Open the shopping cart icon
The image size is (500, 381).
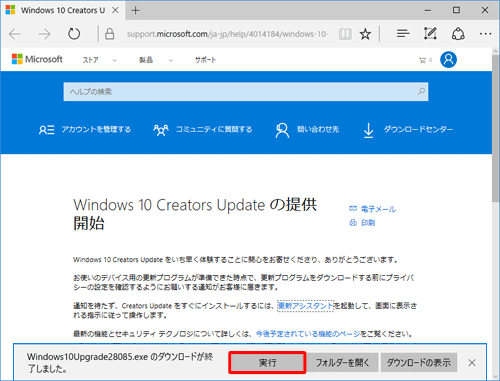click(423, 60)
